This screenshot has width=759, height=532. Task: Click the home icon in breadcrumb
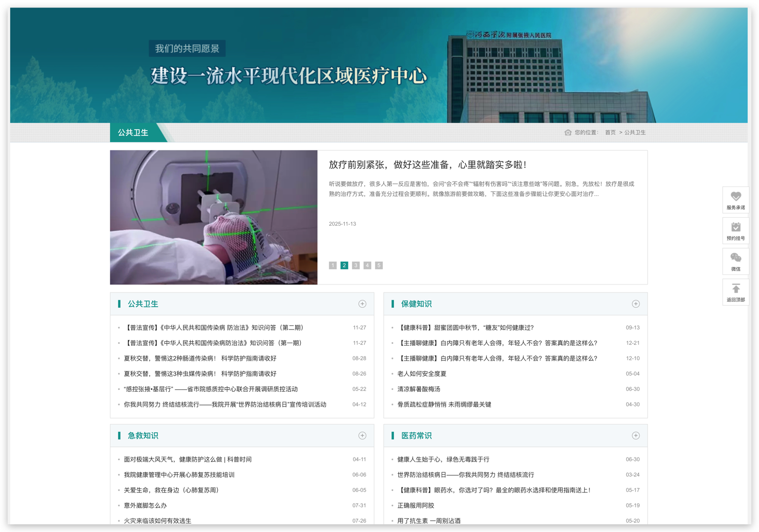tap(568, 133)
